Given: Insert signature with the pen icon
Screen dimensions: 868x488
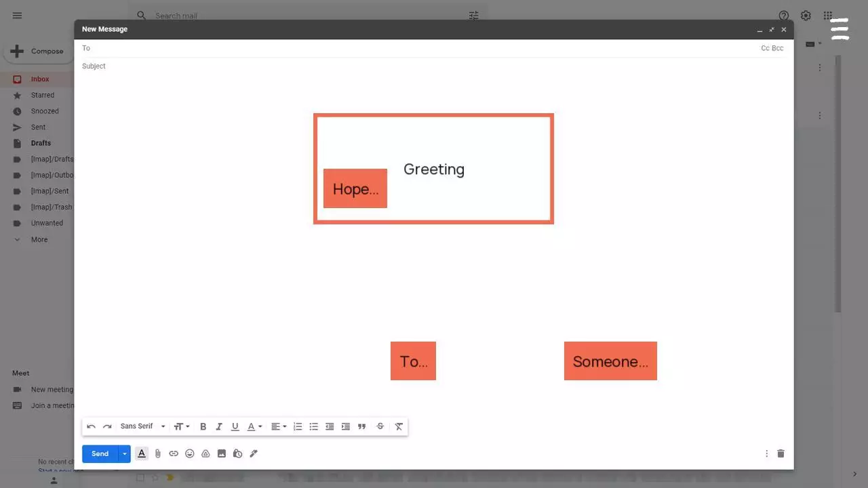Looking at the screenshot, I should coord(254,453).
